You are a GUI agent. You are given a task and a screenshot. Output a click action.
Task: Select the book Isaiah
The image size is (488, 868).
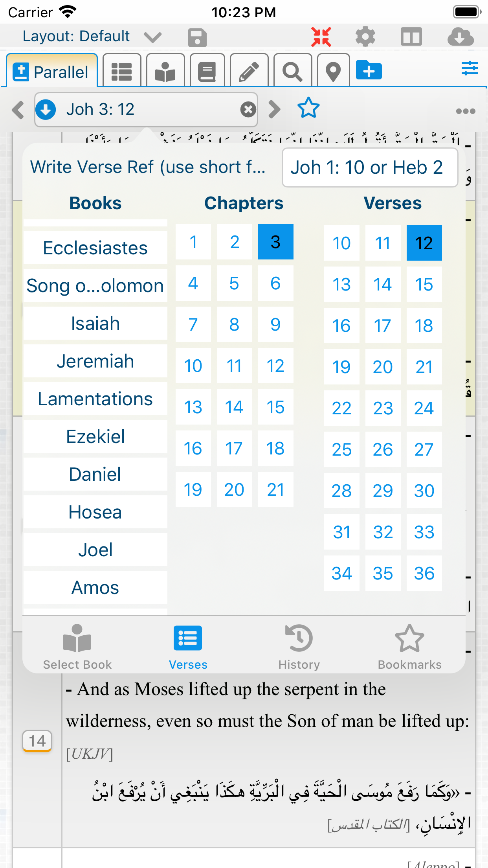tap(95, 324)
